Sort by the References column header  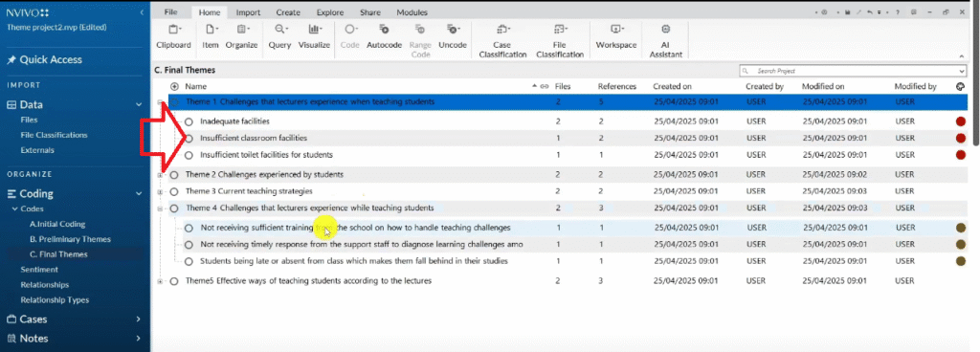[x=617, y=87]
